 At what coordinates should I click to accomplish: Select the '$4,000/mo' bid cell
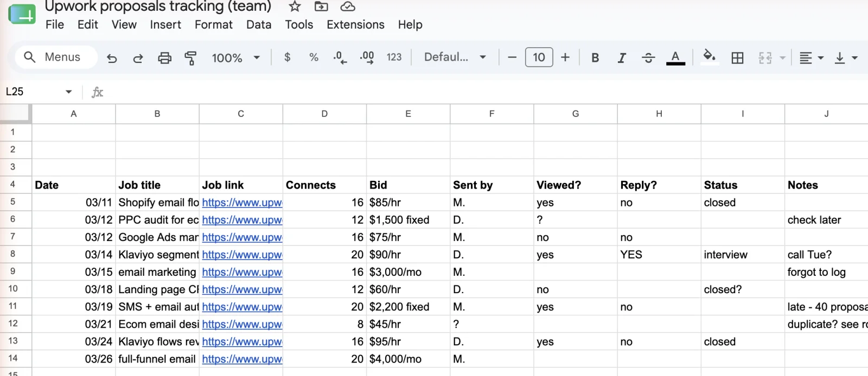tap(408, 359)
